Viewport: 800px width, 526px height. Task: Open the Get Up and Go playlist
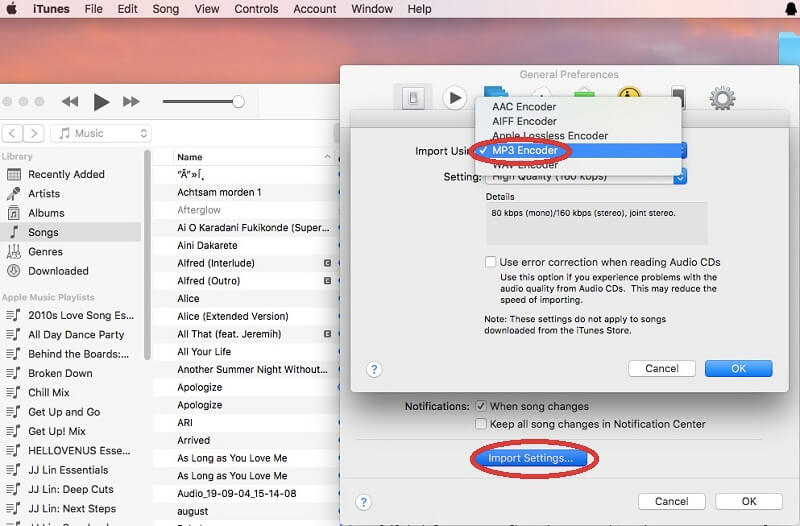coord(64,412)
